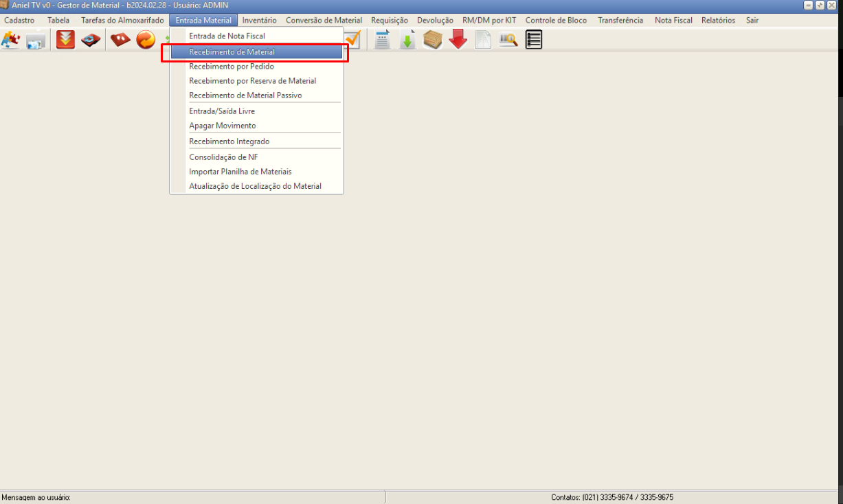The image size is (843, 504).
Task: Open Entrada/Saída Livre from the menu
Action: [x=222, y=111]
